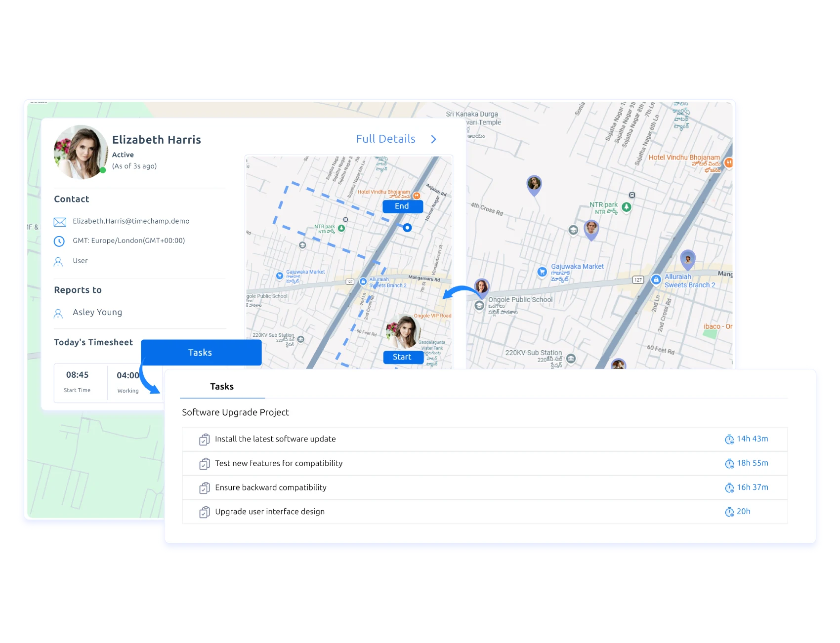Click the NTR park green tree icon

pyautogui.click(x=626, y=207)
